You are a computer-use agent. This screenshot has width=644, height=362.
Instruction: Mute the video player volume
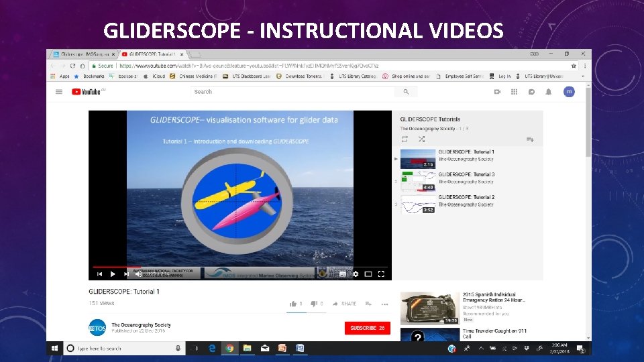pyautogui.click(x=138, y=274)
